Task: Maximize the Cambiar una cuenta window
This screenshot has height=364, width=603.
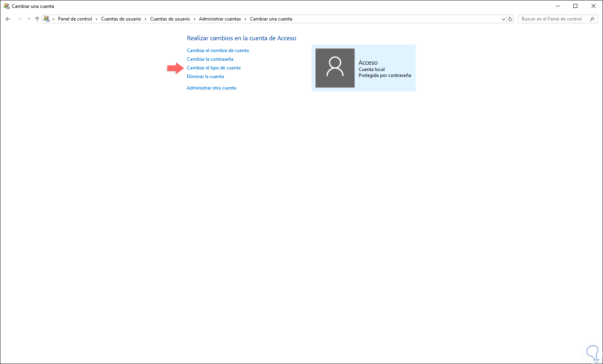Action: click(x=575, y=6)
